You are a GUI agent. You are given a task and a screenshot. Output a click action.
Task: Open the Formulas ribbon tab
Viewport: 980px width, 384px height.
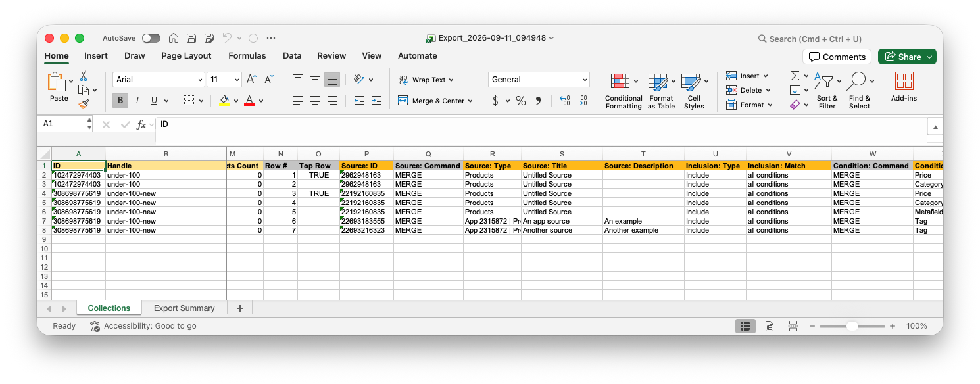click(247, 56)
